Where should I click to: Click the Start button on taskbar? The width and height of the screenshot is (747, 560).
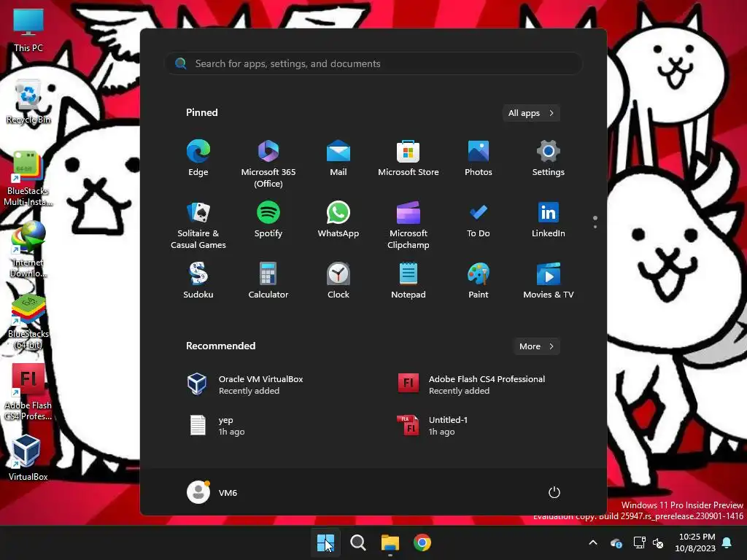(326, 542)
